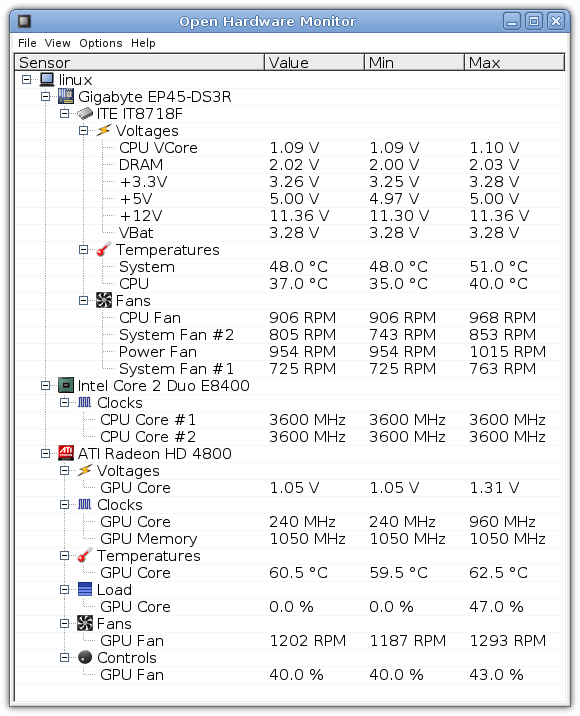Collapse the Intel Core 2 Duo E8400 node

click(x=45, y=385)
